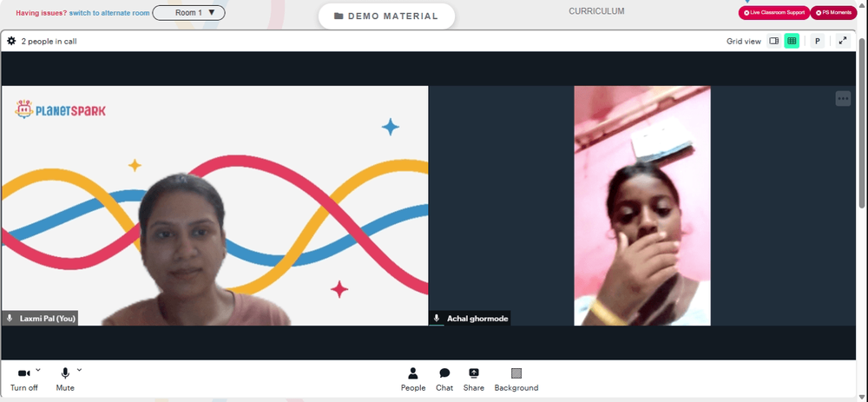The width and height of the screenshot is (868, 402).
Task: Expand camera options chevron
Action: [38, 369]
